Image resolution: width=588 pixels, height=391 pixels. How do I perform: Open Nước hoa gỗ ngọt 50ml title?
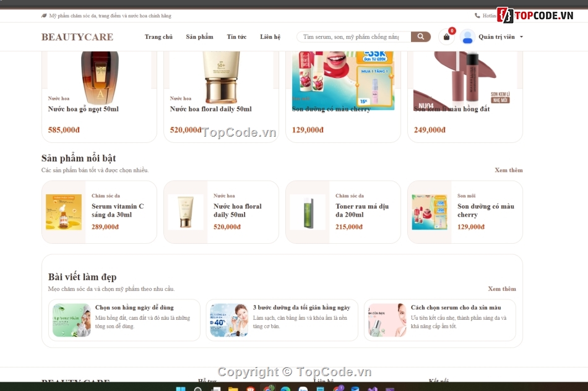[x=84, y=109]
